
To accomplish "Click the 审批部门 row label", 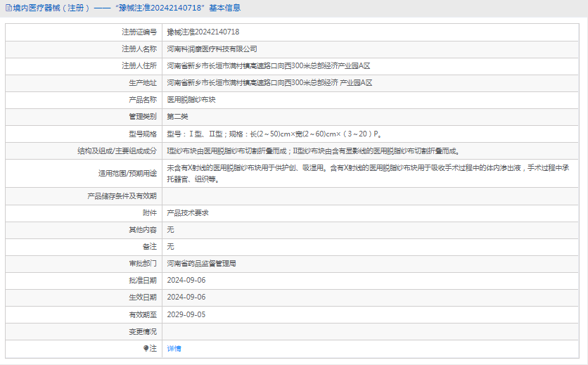I will (x=143, y=263).
